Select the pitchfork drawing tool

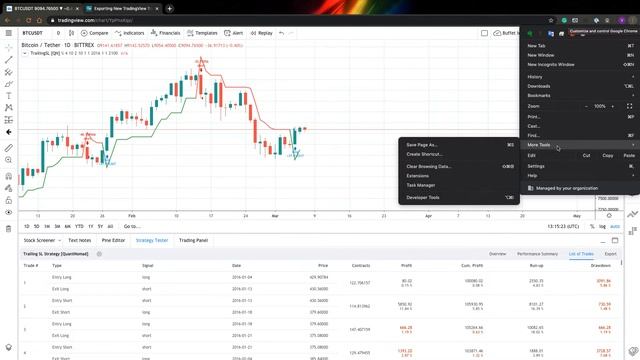tap(9, 72)
